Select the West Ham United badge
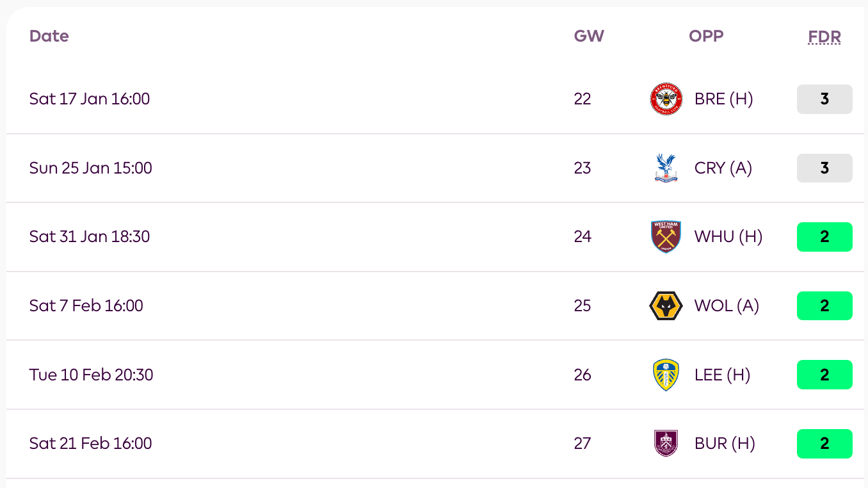This screenshot has height=488, width=868. coord(666,237)
